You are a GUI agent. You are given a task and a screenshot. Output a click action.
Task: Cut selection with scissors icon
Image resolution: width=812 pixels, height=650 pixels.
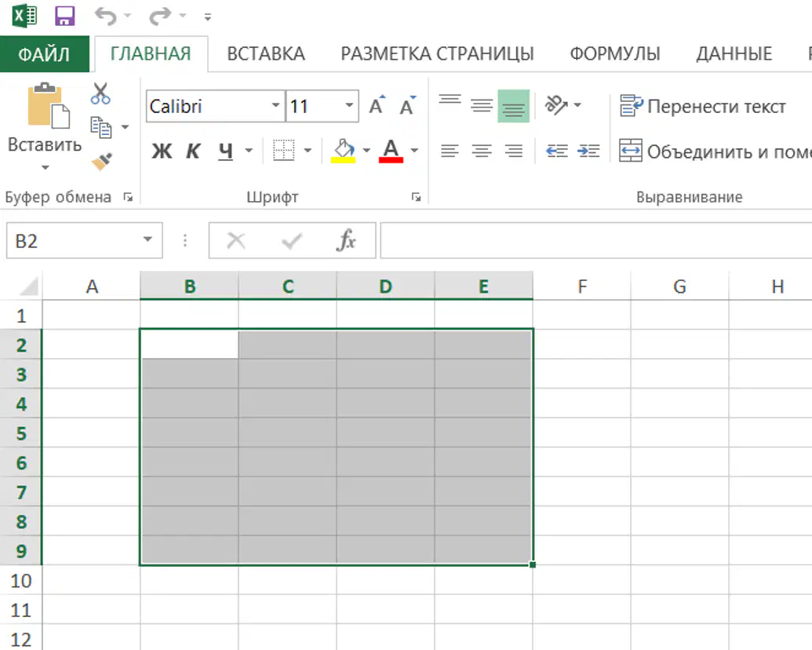(100, 94)
